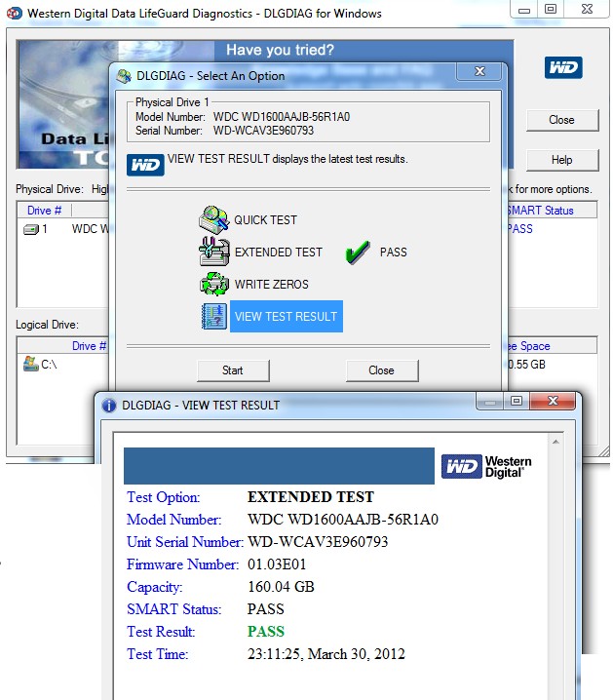The height and width of the screenshot is (700, 613).
Task: Close the View Test Result window via the red X
Action: click(x=554, y=401)
